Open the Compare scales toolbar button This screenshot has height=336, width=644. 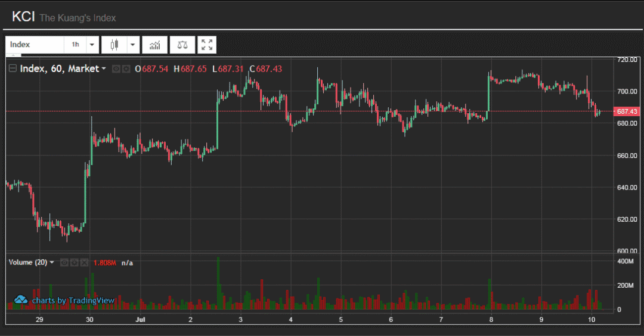click(182, 45)
